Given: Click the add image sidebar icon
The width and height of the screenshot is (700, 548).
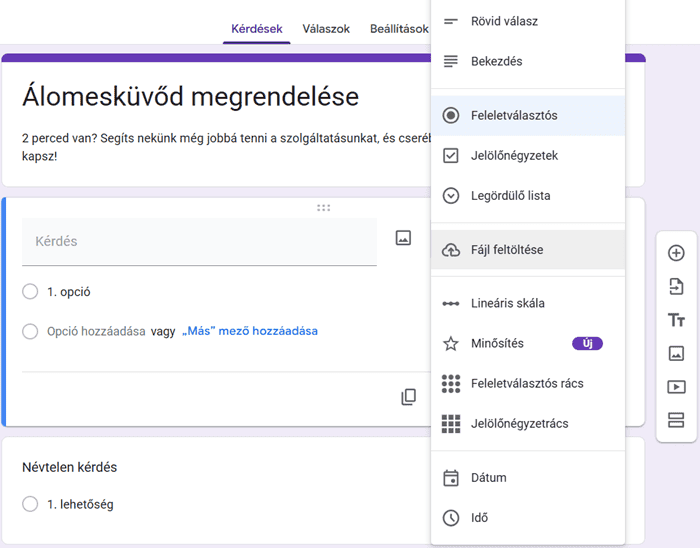Looking at the screenshot, I should coord(676,353).
